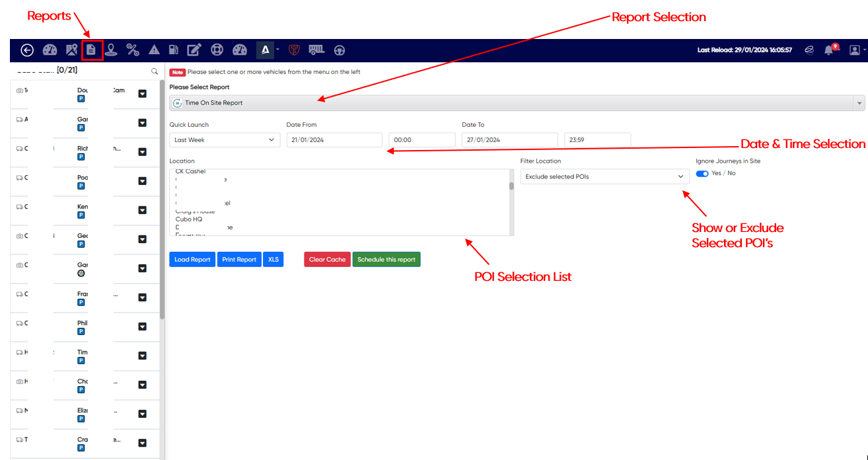Image resolution: width=868 pixels, height=460 pixels.
Task: Open the edit/compose icon in the toolbar
Action: click(x=194, y=50)
